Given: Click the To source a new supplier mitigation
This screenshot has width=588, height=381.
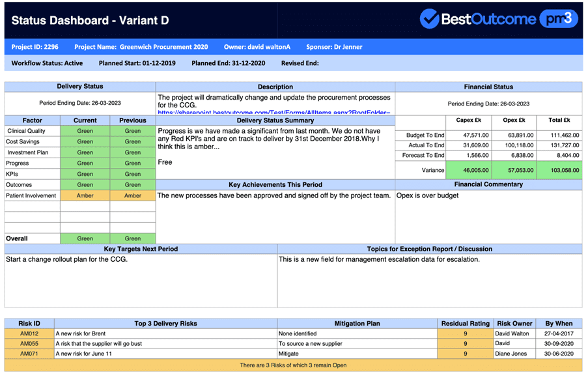Looking at the screenshot, I should [311, 344].
